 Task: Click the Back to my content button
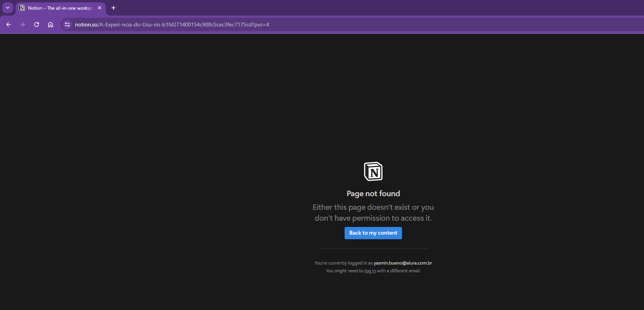click(373, 233)
